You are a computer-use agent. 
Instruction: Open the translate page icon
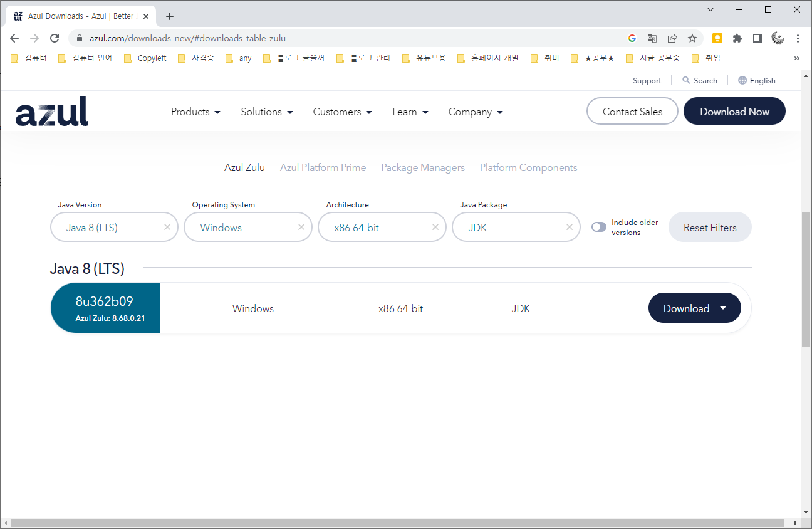coord(652,38)
